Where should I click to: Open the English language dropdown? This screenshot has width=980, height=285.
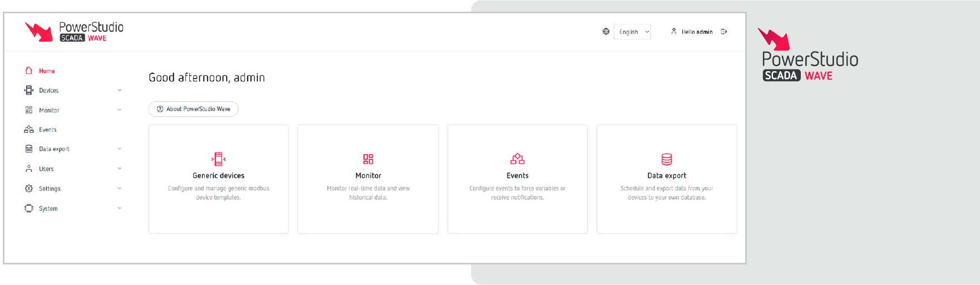click(633, 32)
